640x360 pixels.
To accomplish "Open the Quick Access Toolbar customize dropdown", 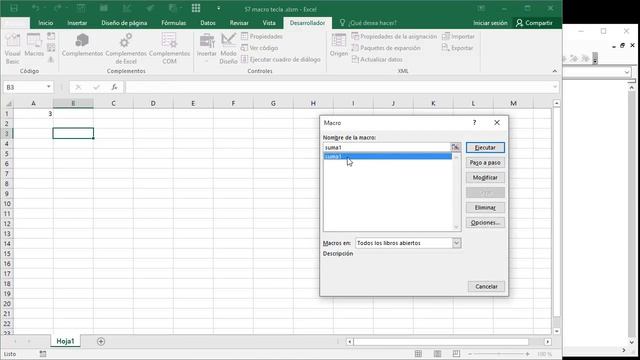I will tap(218, 9).
